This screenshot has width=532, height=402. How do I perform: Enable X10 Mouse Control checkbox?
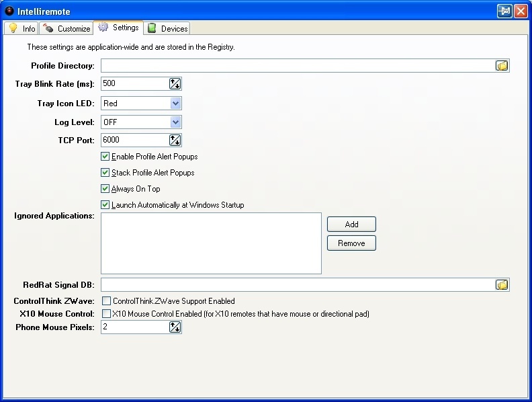tap(106, 314)
